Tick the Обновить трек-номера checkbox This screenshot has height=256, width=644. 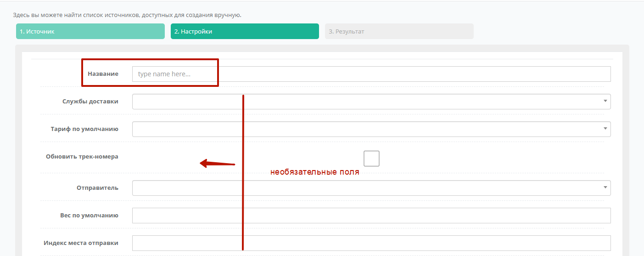(x=371, y=159)
